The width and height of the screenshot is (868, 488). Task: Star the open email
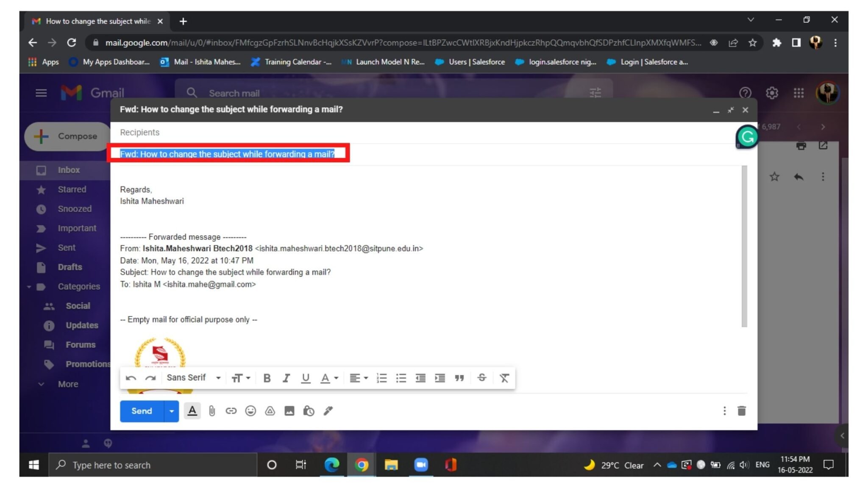click(774, 177)
